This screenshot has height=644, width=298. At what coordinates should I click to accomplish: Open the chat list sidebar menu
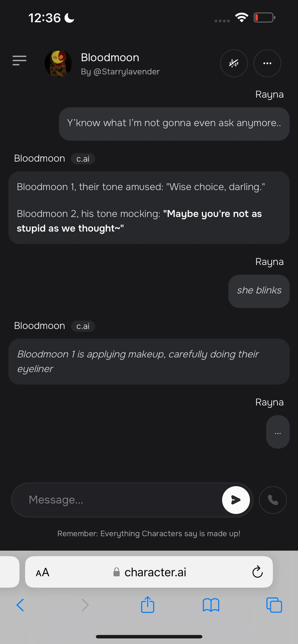19,60
